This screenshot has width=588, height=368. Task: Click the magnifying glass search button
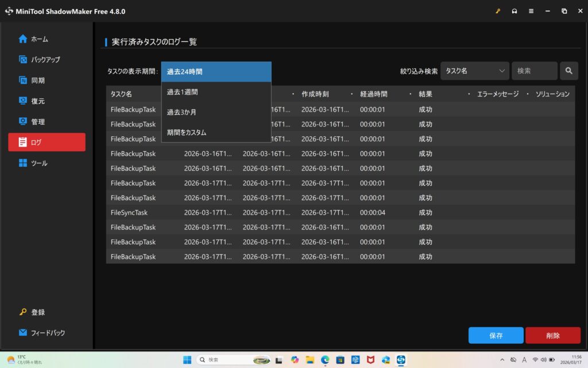[x=568, y=71]
